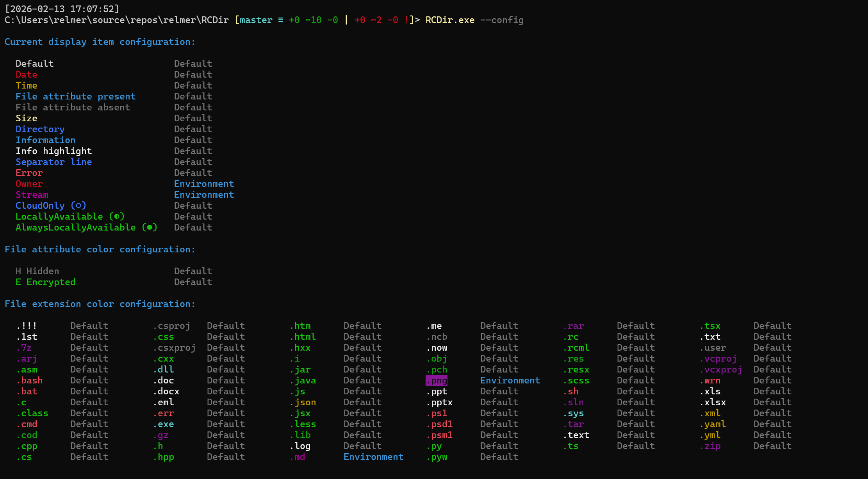This screenshot has height=479, width=868.
Task: Click the --config argument text
Action: pyautogui.click(x=502, y=20)
